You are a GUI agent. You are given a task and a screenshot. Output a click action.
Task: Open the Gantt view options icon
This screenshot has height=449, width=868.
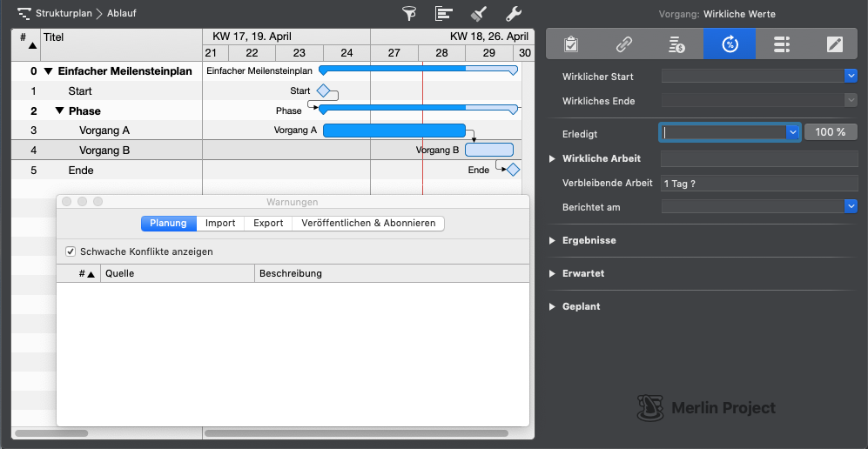444,14
